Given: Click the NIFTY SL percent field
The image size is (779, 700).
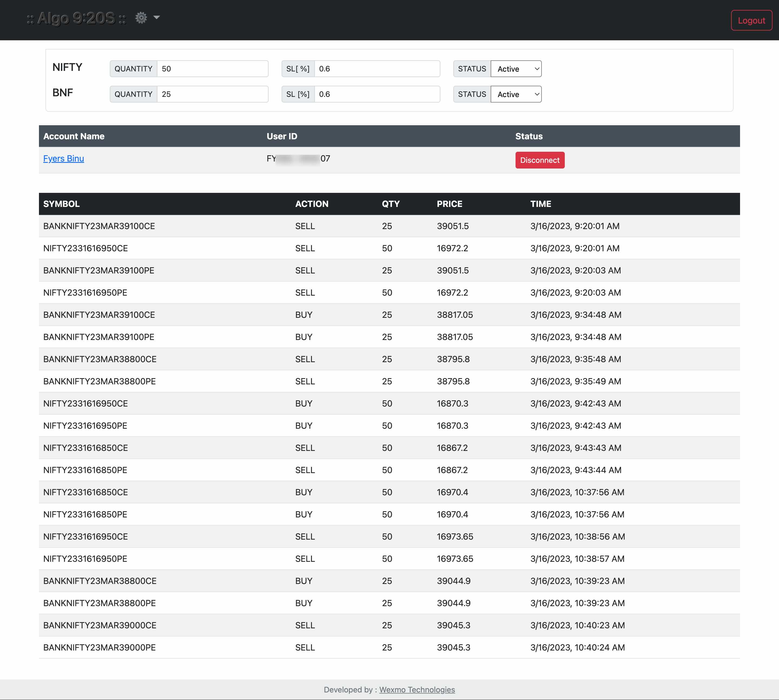Looking at the screenshot, I should point(377,69).
